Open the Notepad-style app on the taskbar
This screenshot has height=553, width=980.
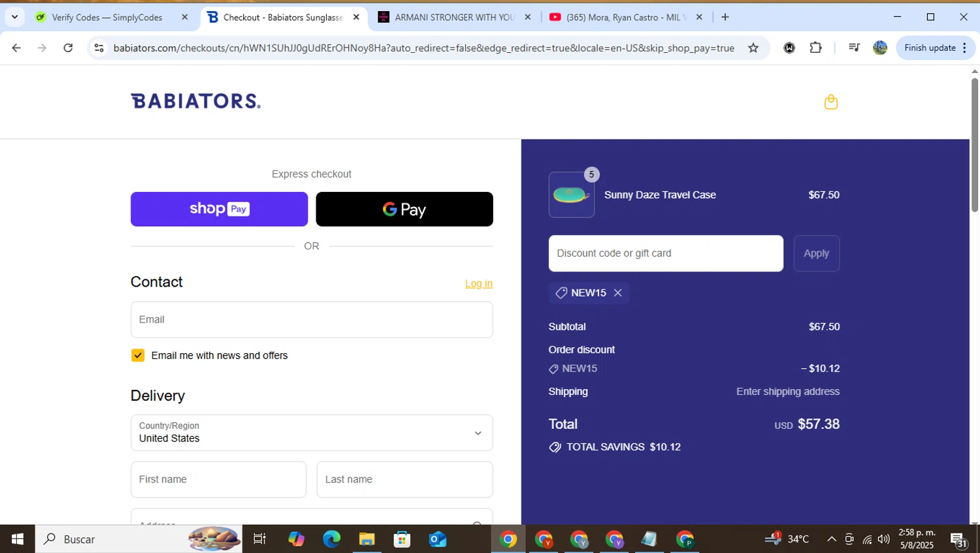(x=649, y=539)
